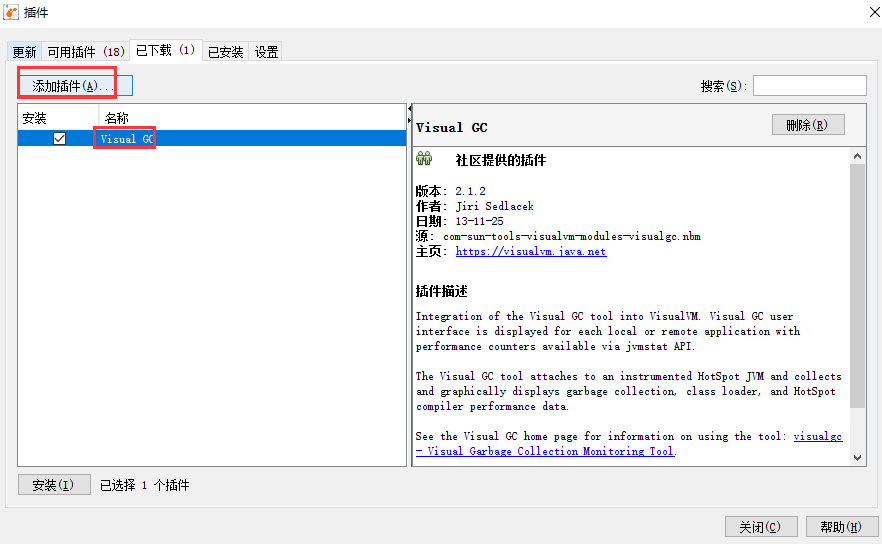The width and height of the screenshot is (882, 544).
Task: Click the 已选择 1 个插件 status text
Action: tap(145, 485)
